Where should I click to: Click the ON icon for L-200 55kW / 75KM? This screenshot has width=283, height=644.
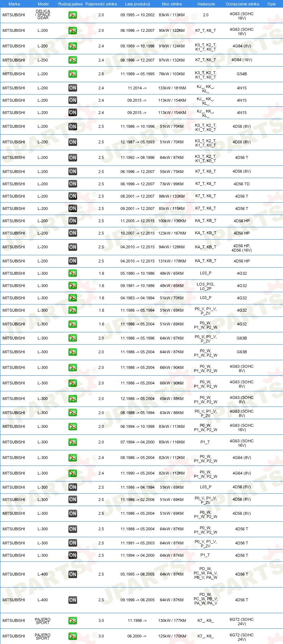(x=73, y=172)
